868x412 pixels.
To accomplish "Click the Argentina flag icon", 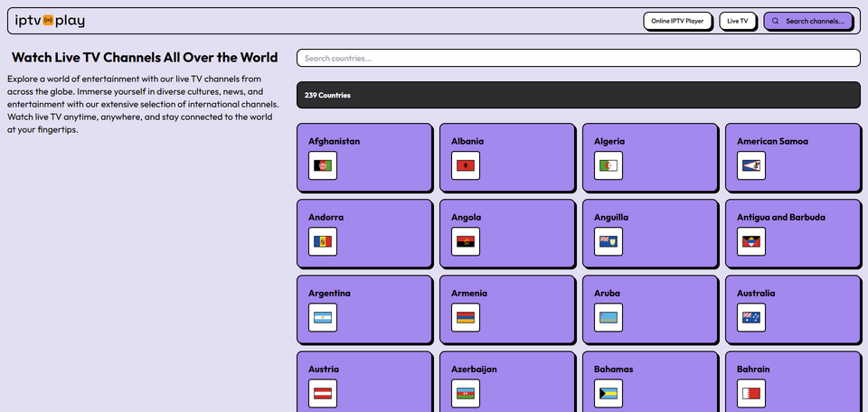I will click(323, 317).
